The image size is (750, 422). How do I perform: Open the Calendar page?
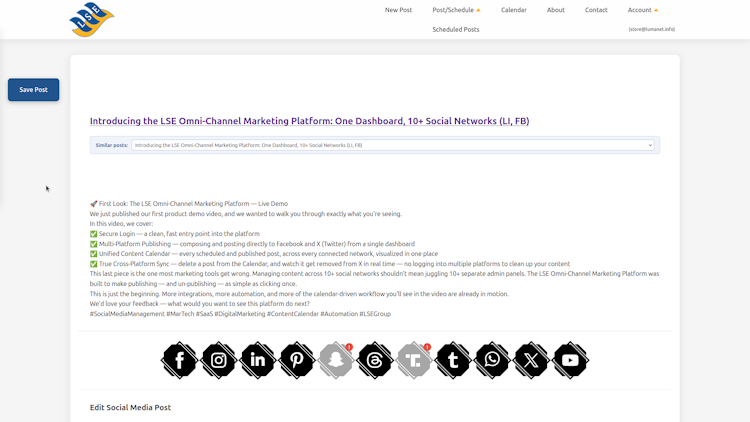(x=514, y=10)
